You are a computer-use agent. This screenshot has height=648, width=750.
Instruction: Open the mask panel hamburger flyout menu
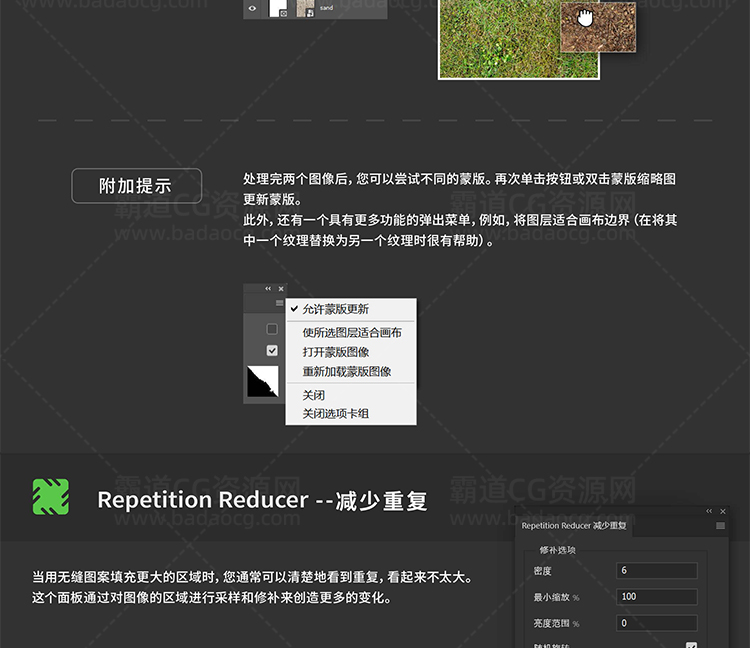[x=280, y=302]
